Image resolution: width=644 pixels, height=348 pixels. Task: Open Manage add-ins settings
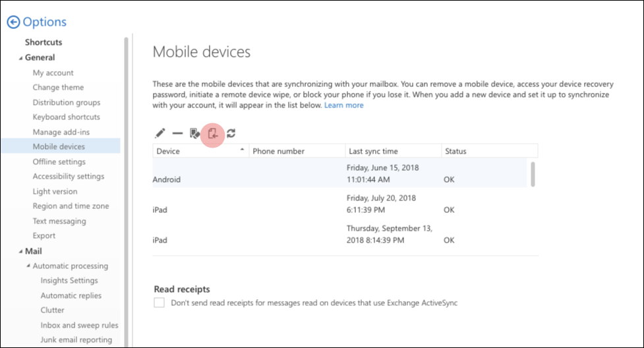tap(61, 132)
